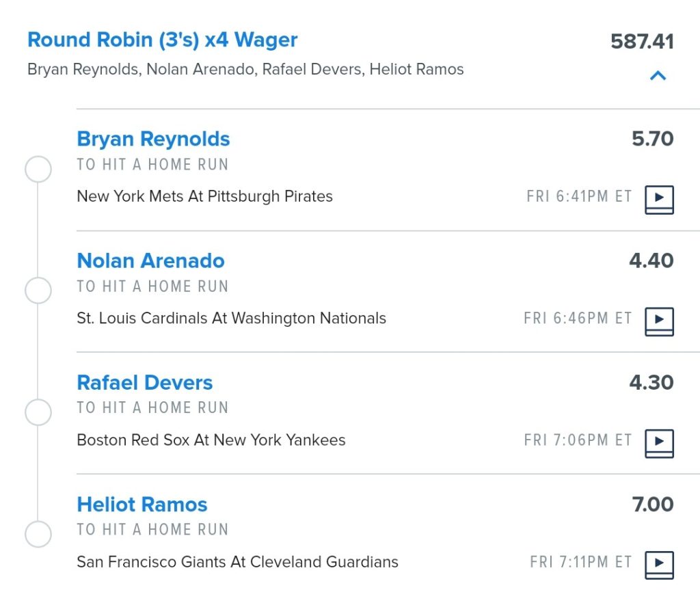Select Rafael Devers leg status circle
700x590 pixels.
38,412
